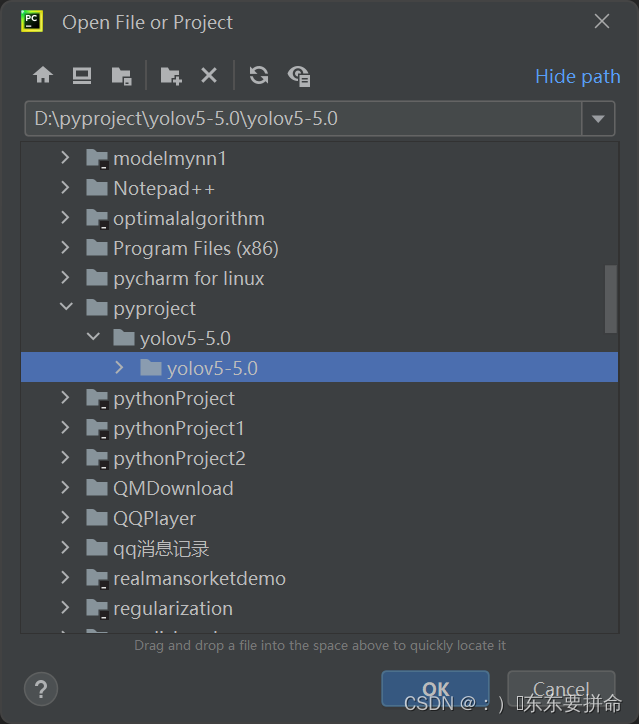This screenshot has height=724, width=639.
Task: Select the pythonProject2 row
Action: coord(319,459)
